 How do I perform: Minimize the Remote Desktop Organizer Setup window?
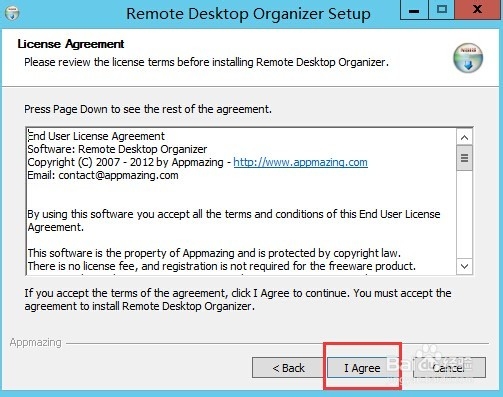[x=414, y=10]
